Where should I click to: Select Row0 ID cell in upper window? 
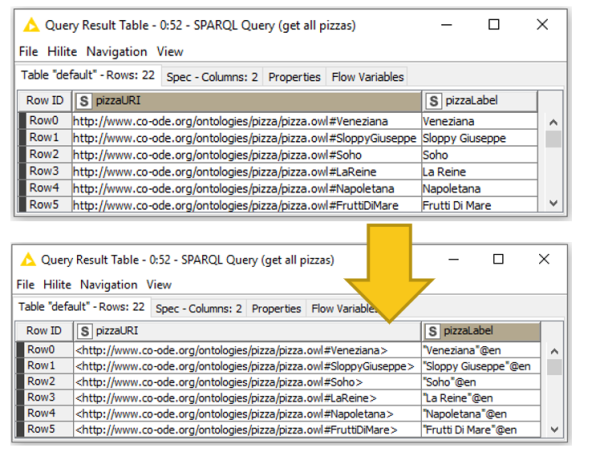pyautogui.click(x=45, y=121)
